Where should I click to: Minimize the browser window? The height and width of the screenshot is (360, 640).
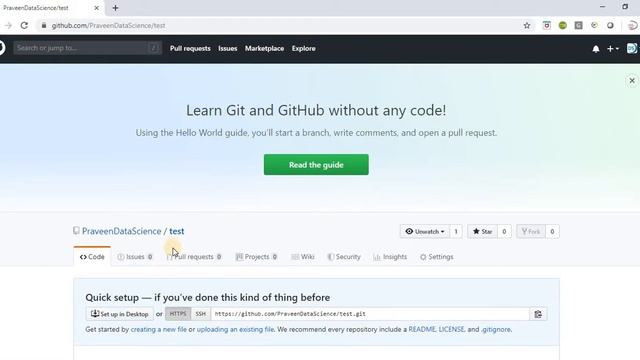click(602, 7)
